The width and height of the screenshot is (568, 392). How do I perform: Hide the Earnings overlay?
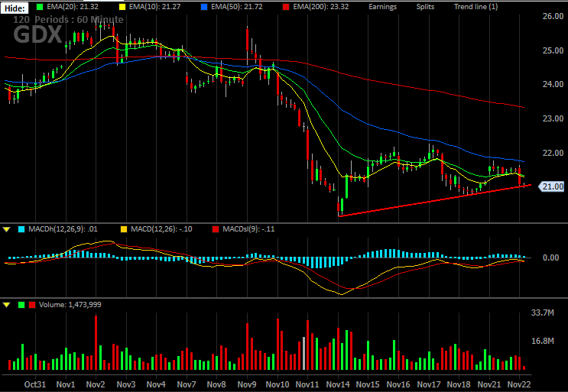(x=382, y=7)
